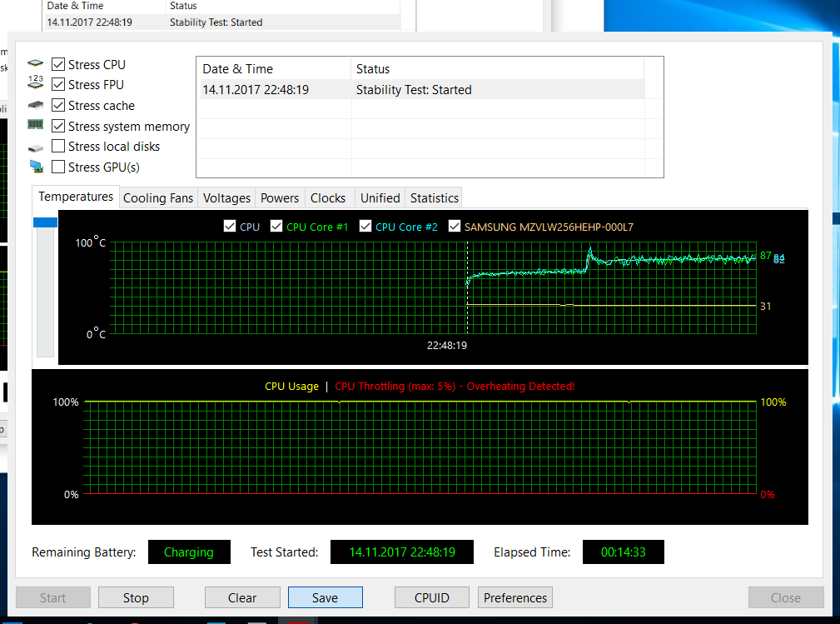
Task: Open the CPUID window
Action: tap(432, 597)
